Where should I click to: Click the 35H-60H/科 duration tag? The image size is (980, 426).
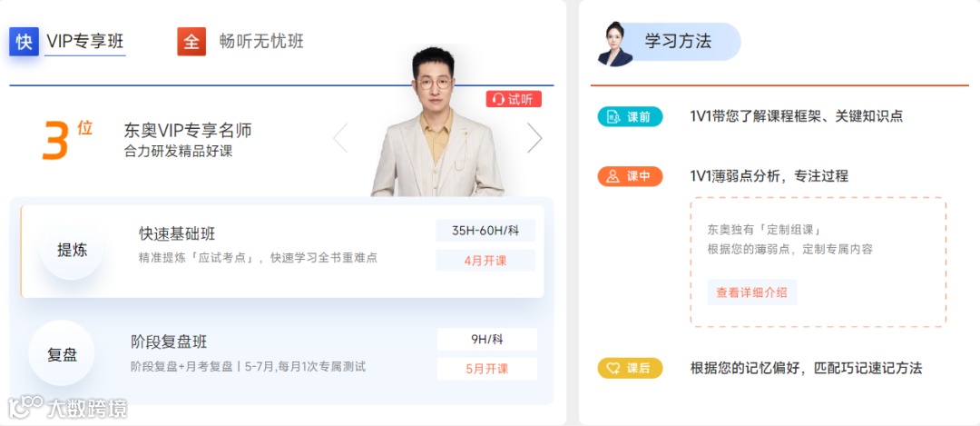485,230
